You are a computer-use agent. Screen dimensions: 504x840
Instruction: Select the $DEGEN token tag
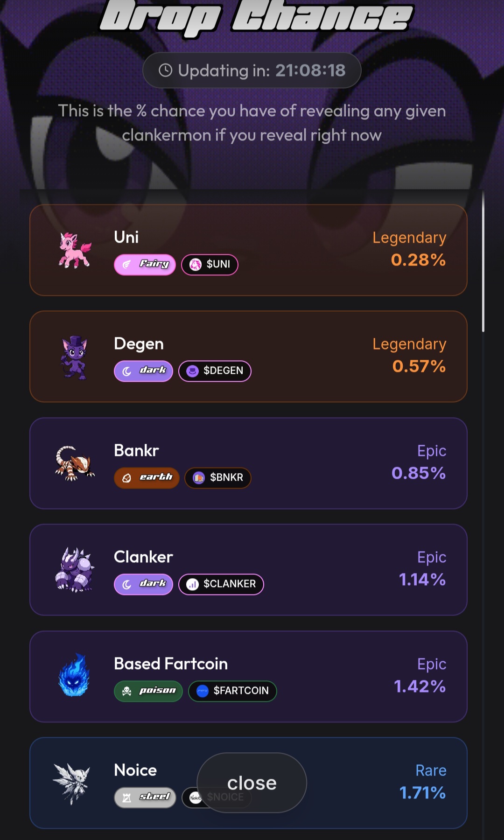tap(215, 371)
